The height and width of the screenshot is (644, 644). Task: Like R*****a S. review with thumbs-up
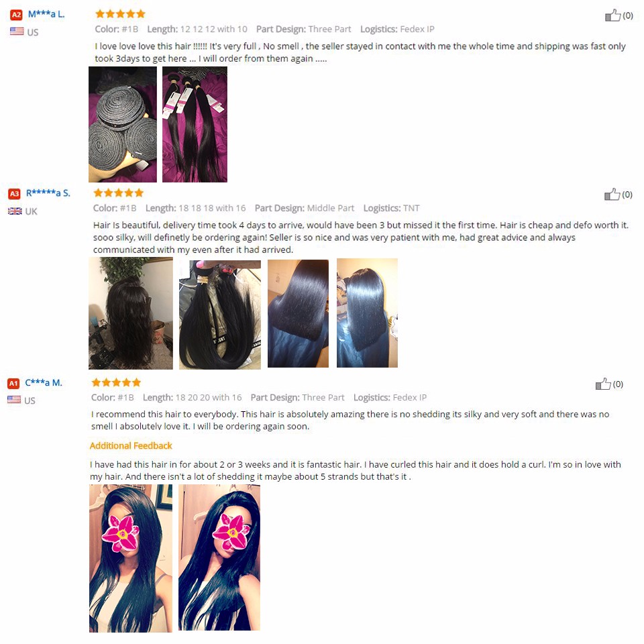point(612,195)
